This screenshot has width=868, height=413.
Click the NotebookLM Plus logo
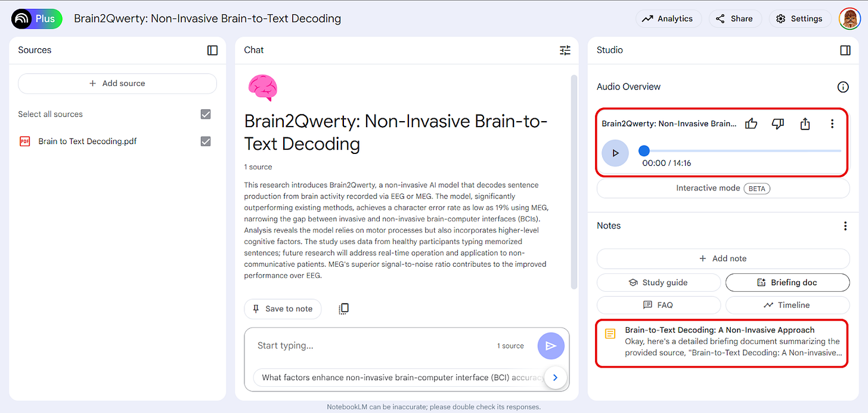click(x=37, y=19)
